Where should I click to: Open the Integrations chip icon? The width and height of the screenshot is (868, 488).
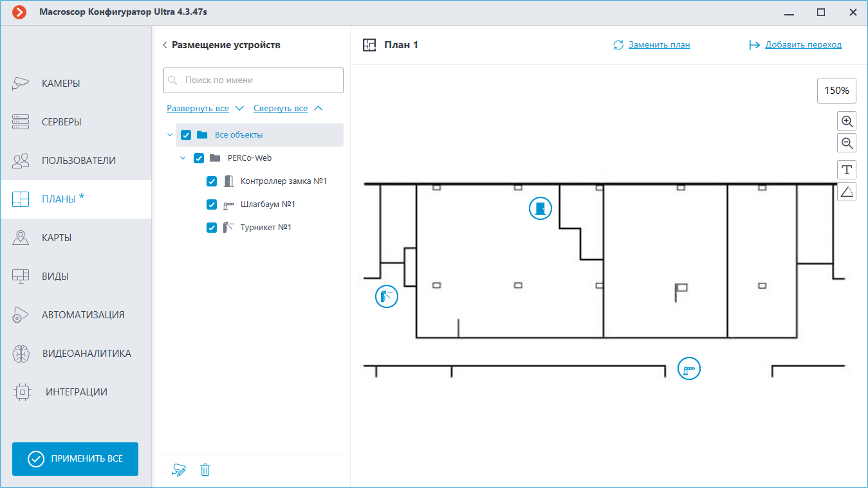coord(22,392)
